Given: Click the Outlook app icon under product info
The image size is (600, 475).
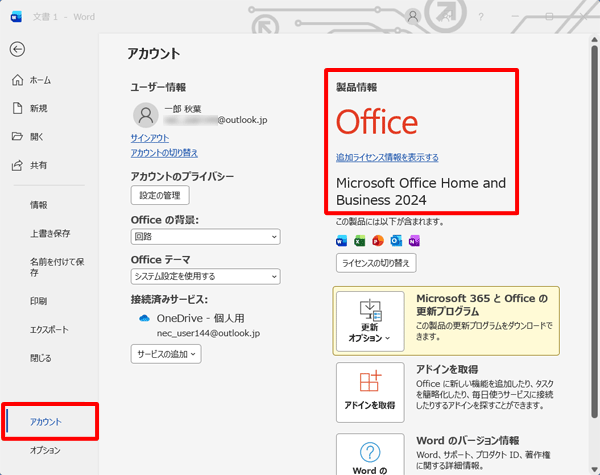Looking at the screenshot, I should (396, 241).
